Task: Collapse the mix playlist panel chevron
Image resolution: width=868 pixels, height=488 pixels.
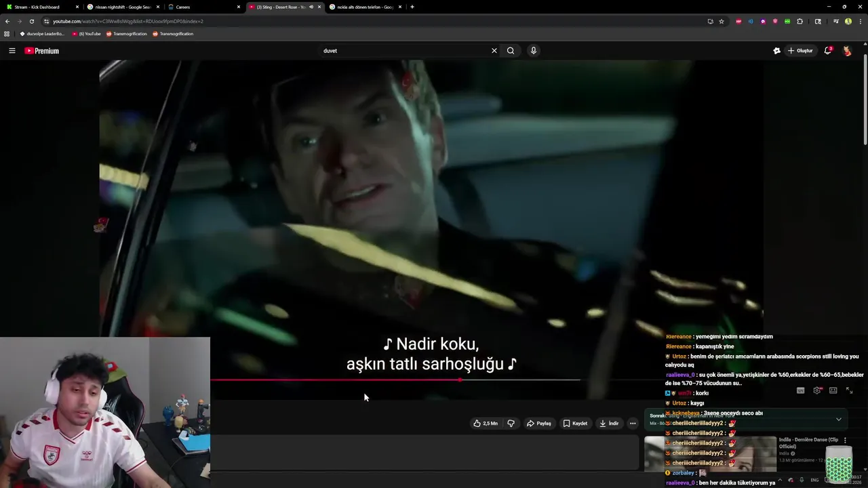Action: click(839, 419)
